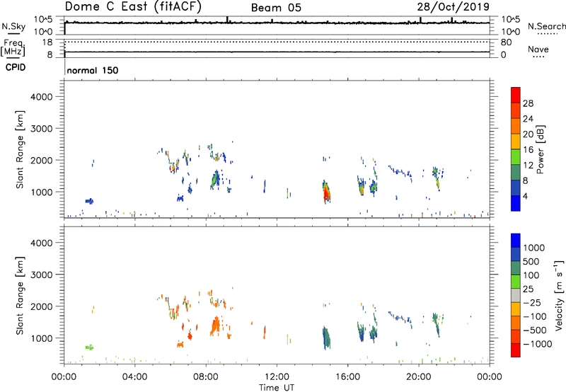The image size is (566, 392).
Task: Pick the red top segment of power colorbar
Action: coord(516,95)
